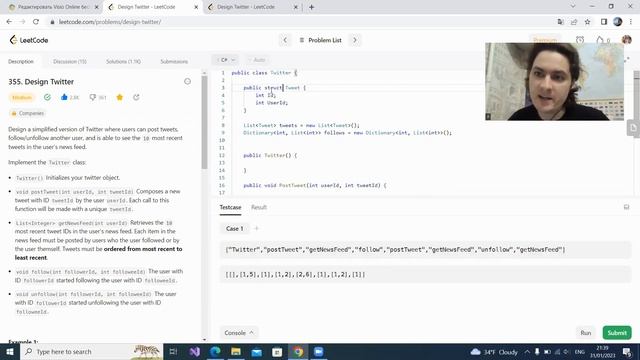
Task: Click the streak fire icon
Action: tap(600, 40)
